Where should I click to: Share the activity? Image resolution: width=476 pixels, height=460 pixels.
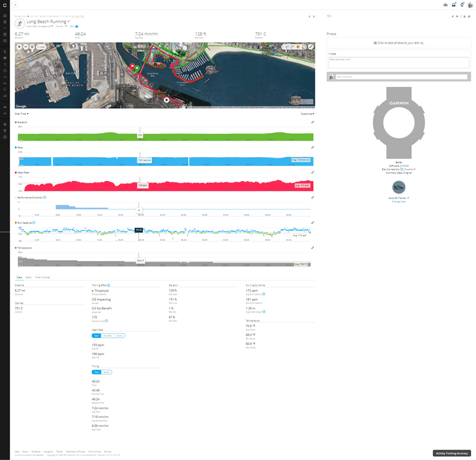[461, 16]
